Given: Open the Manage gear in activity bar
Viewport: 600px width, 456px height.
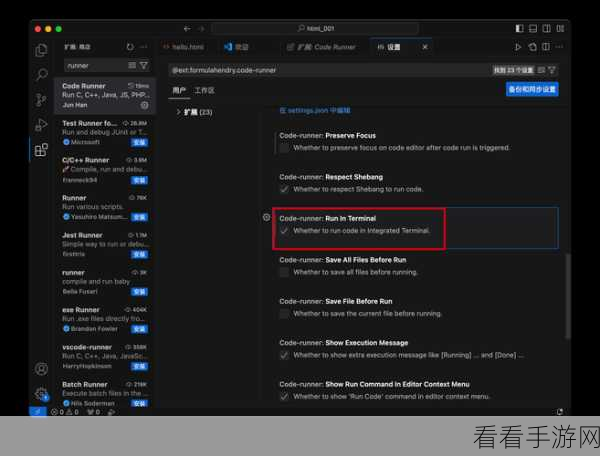Looking at the screenshot, I should pos(41,394).
